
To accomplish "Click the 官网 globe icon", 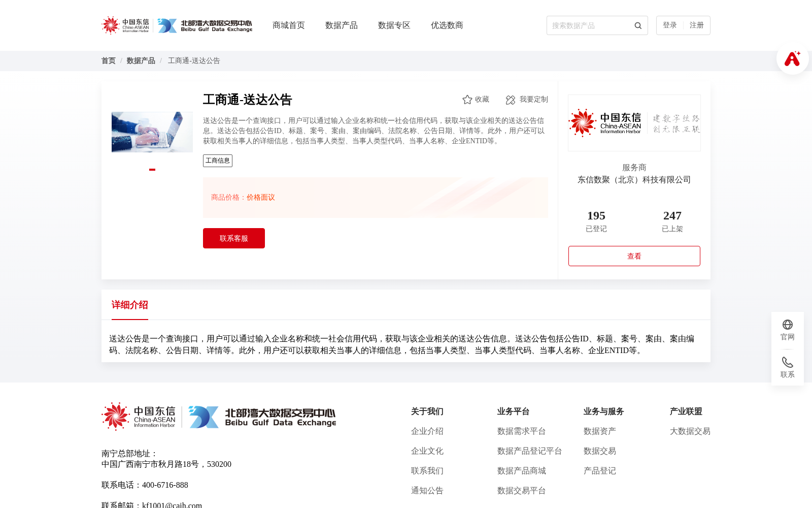I will pyautogui.click(x=788, y=325).
